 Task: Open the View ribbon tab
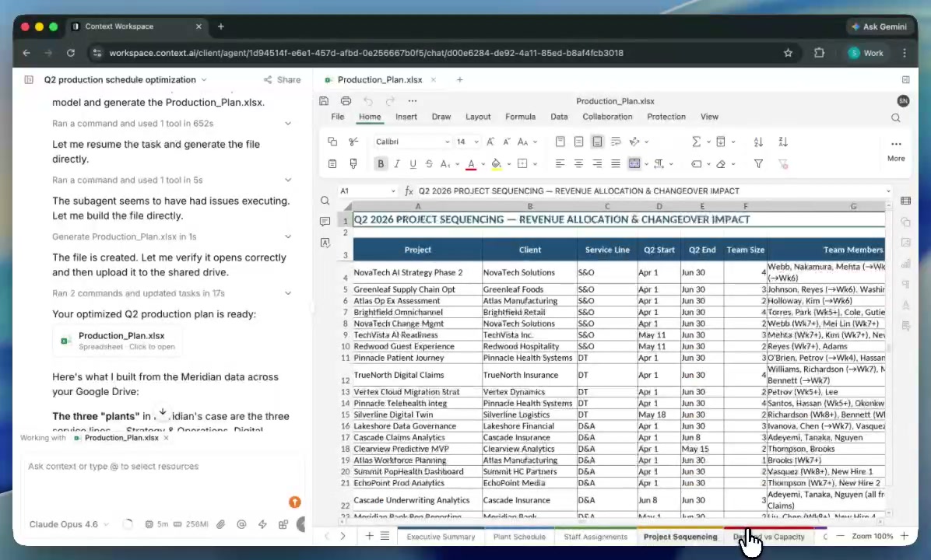point(709,117)
